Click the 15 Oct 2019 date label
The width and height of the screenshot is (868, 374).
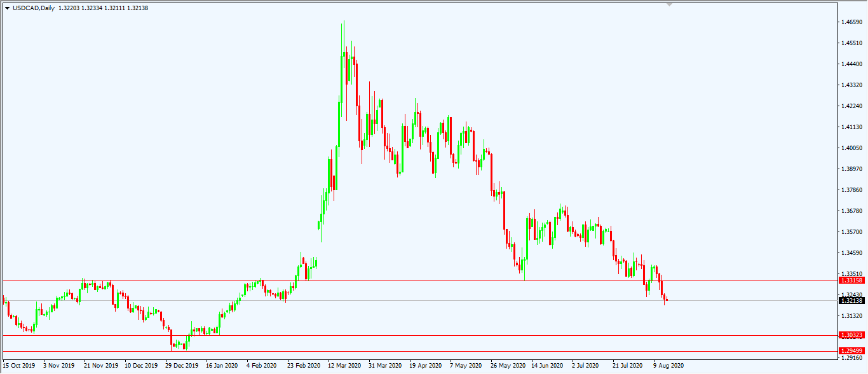tap(19, 366)
